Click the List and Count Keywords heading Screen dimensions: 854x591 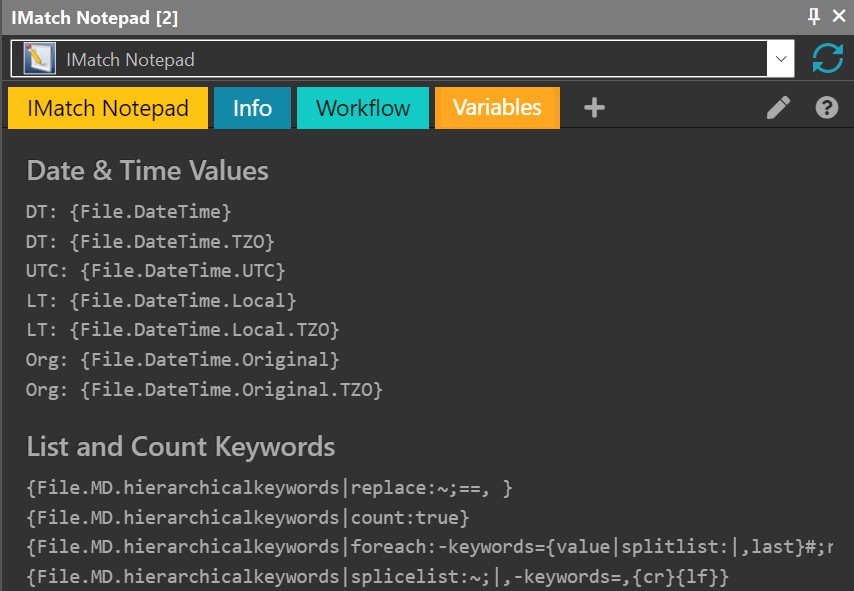(x=181, y=447)
